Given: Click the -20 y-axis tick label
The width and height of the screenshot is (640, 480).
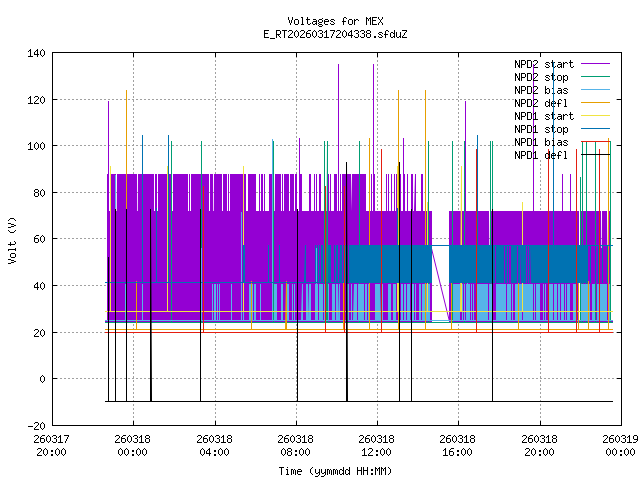Looking at the screenshot, I should [x=35, y=425].
